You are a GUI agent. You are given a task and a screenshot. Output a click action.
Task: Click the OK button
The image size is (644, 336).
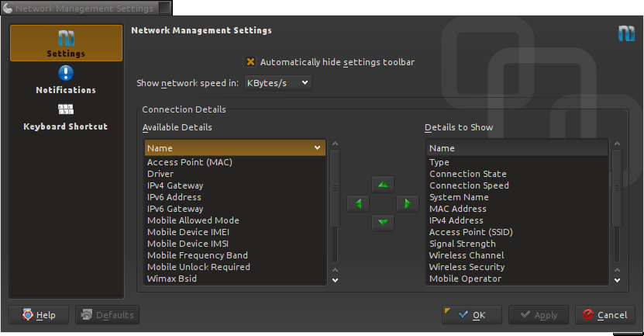[x=471, y=315]
